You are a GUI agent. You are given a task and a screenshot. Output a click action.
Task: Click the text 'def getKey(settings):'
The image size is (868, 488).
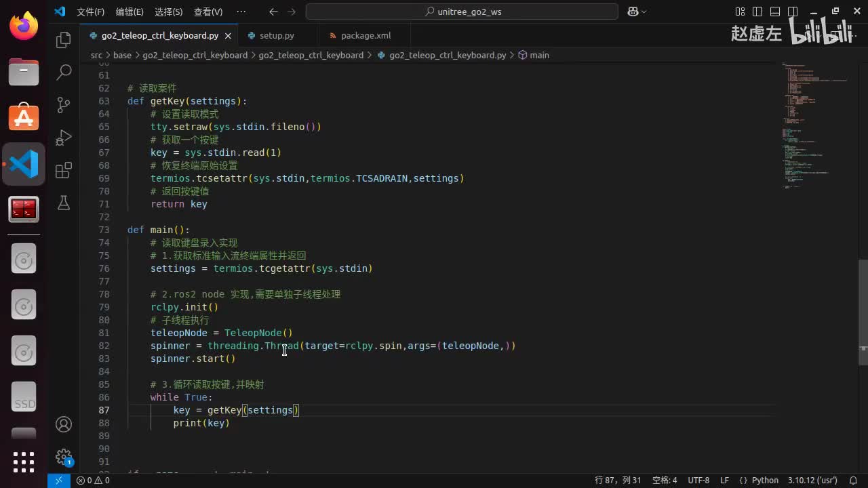click(187, 101)
